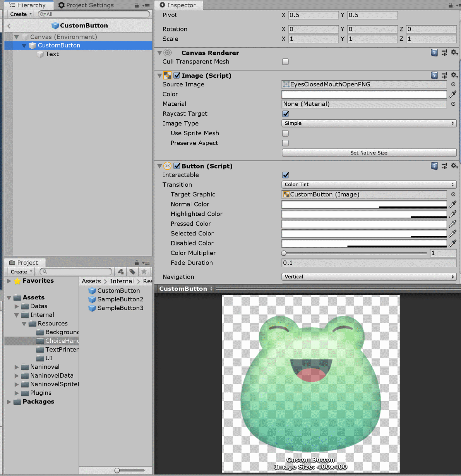Toggle Cull Transparent Mesh on
This screenshot has height=476, width=461.
click(285, 62)
